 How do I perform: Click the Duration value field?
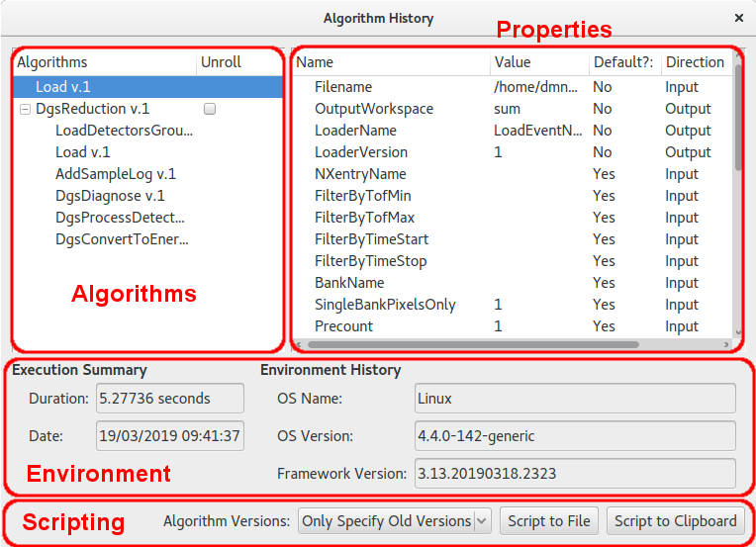[169, 399]
